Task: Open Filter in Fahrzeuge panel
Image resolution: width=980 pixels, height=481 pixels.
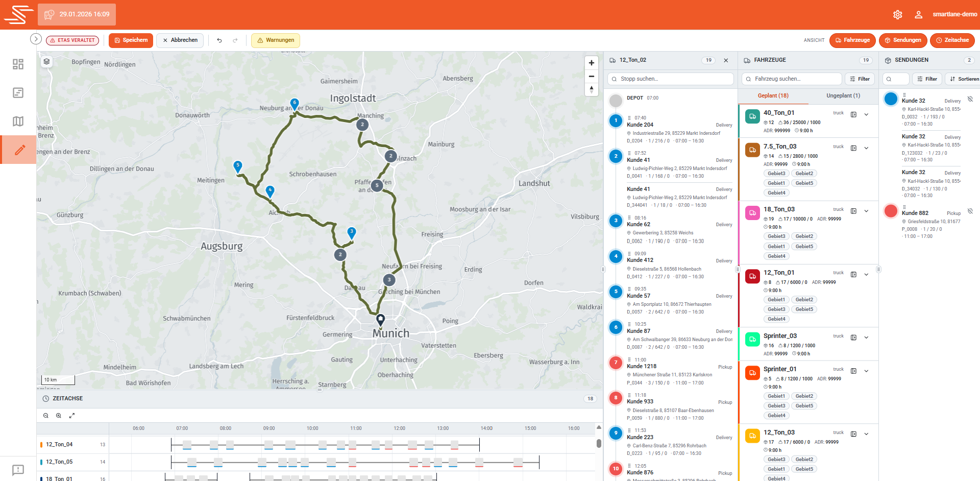Action: tap(860, 79)
